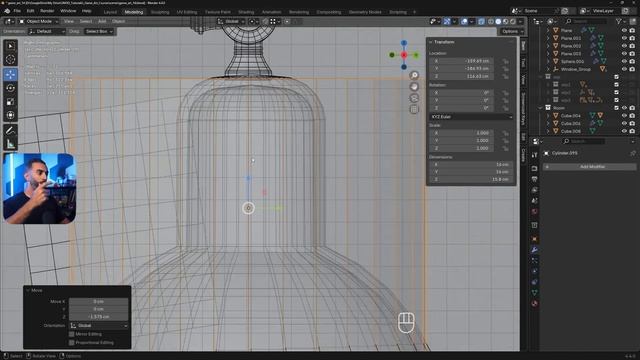The image size is (640, 360).
Task: Open the File menu
Action: (17, 11)
